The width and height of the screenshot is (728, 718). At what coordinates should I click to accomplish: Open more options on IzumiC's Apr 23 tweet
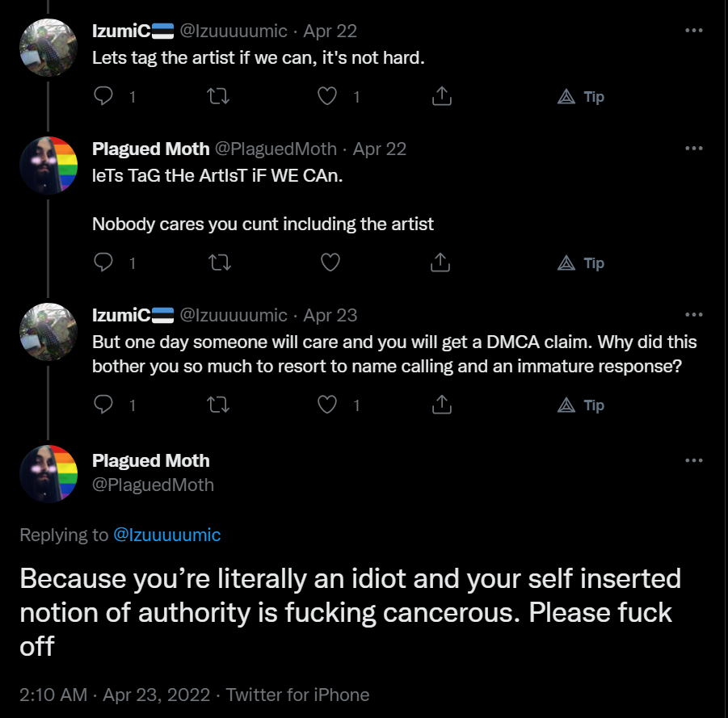point(693,314)
